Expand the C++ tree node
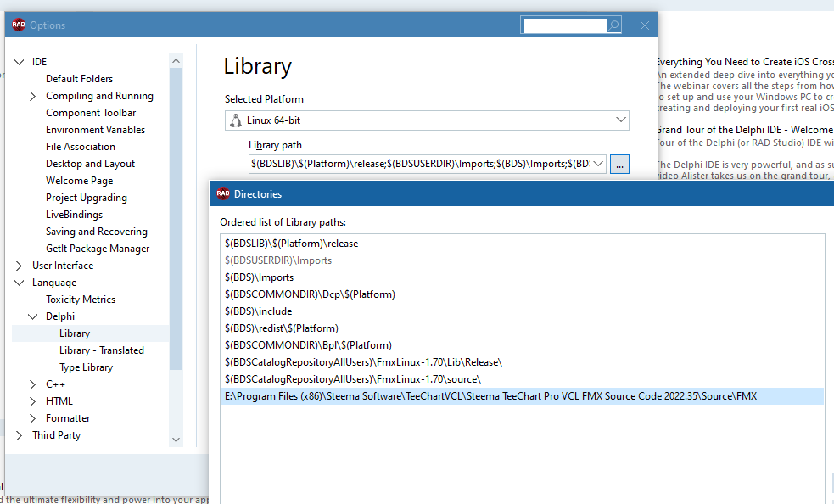The image size is (834, 504). click(x=32, y=384)
